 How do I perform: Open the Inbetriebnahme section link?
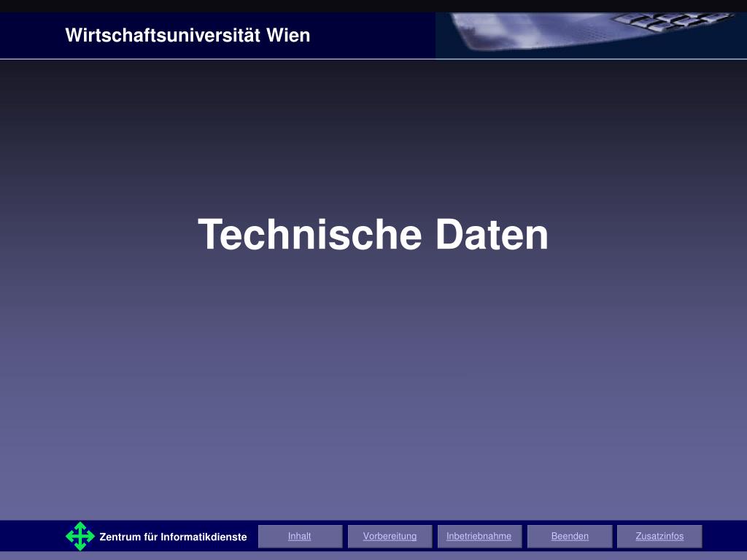pos(479,536)
